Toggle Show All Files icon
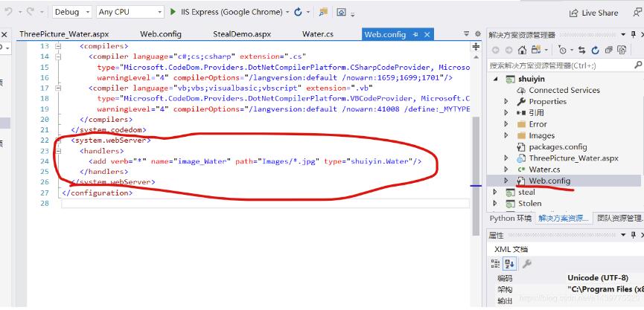644x310 pixels. pyautogui.click(x=622, y=50)
